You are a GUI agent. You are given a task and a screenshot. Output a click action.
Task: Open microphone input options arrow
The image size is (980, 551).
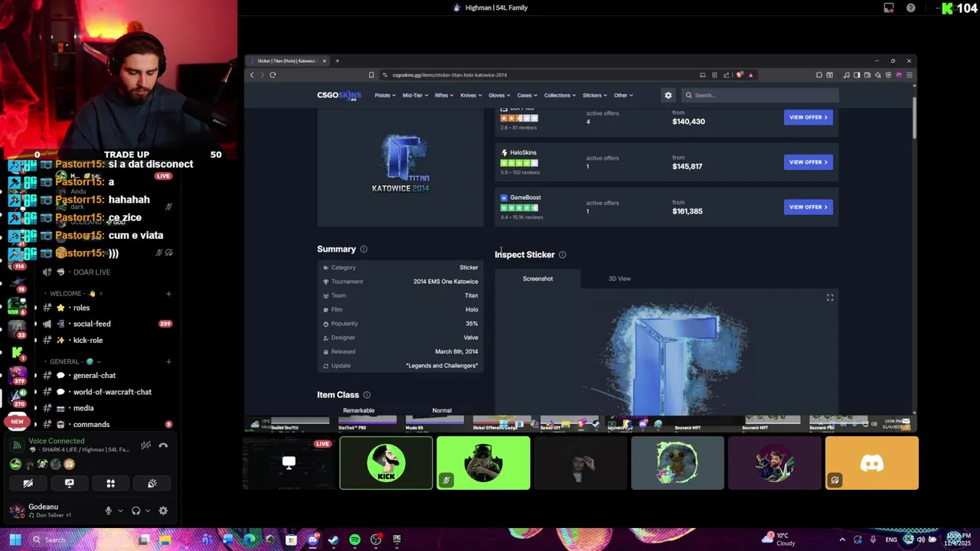pos(120,510)
